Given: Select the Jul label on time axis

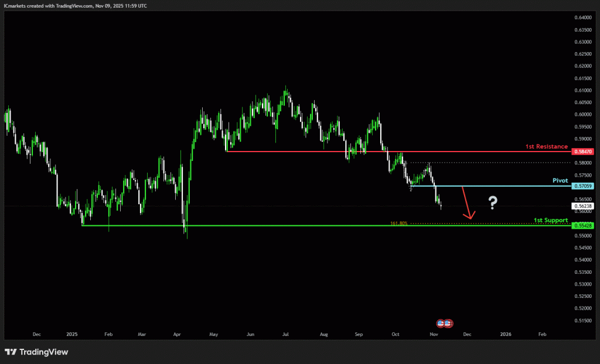Looking at the screenshot, I should point(285,334).
